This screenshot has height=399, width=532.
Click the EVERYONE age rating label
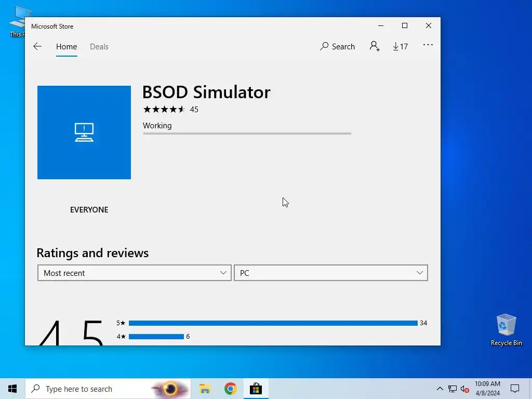(x=89, y=210)
